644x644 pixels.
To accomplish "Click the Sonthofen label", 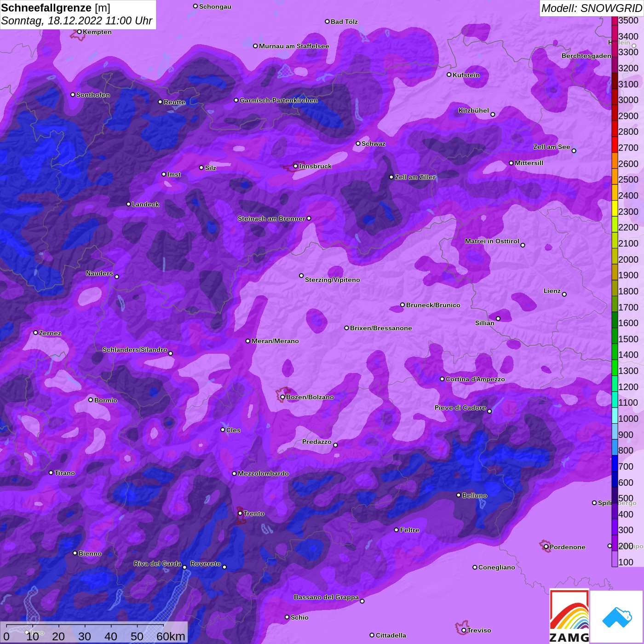I will coord(93,95).
